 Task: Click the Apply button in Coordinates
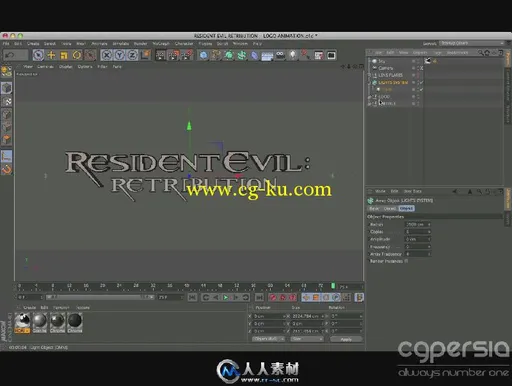(346, 339)
